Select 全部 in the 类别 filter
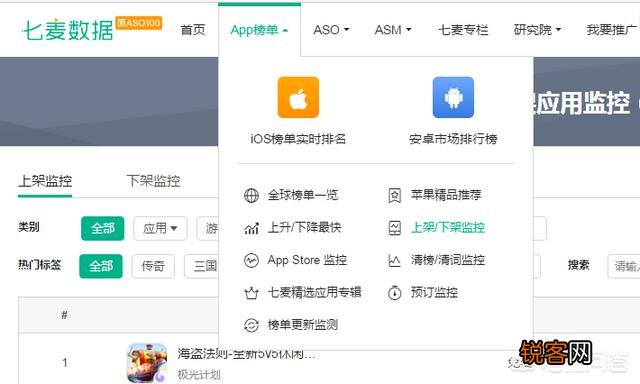This screenshot has height=384, width=640. (102, 228)
